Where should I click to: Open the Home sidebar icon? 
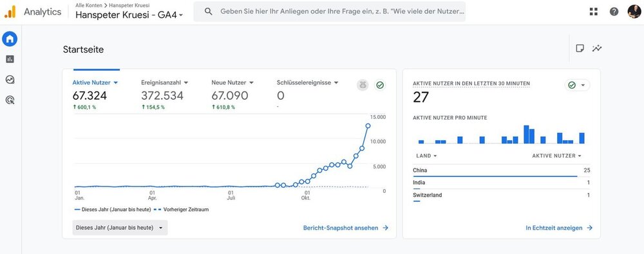[10, 39]
